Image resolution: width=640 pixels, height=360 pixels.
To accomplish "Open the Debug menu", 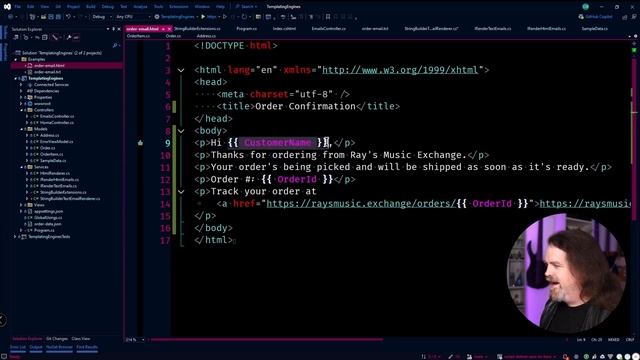I will [x=108, y=7].
